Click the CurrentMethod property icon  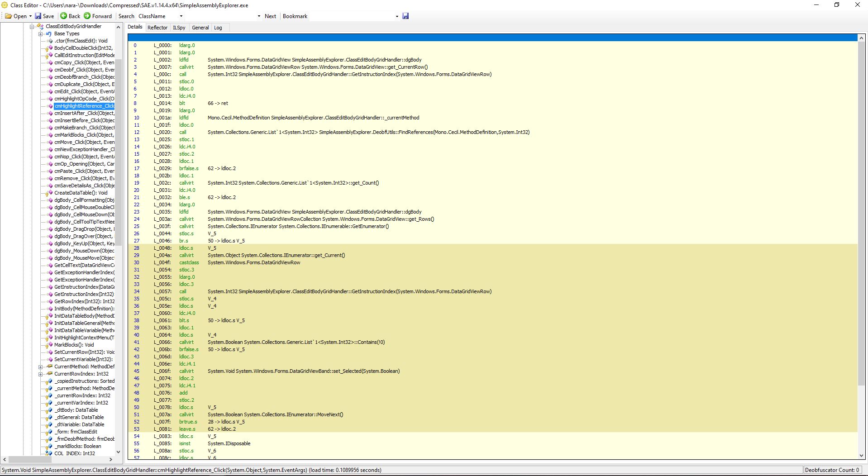tap(50, 367)
